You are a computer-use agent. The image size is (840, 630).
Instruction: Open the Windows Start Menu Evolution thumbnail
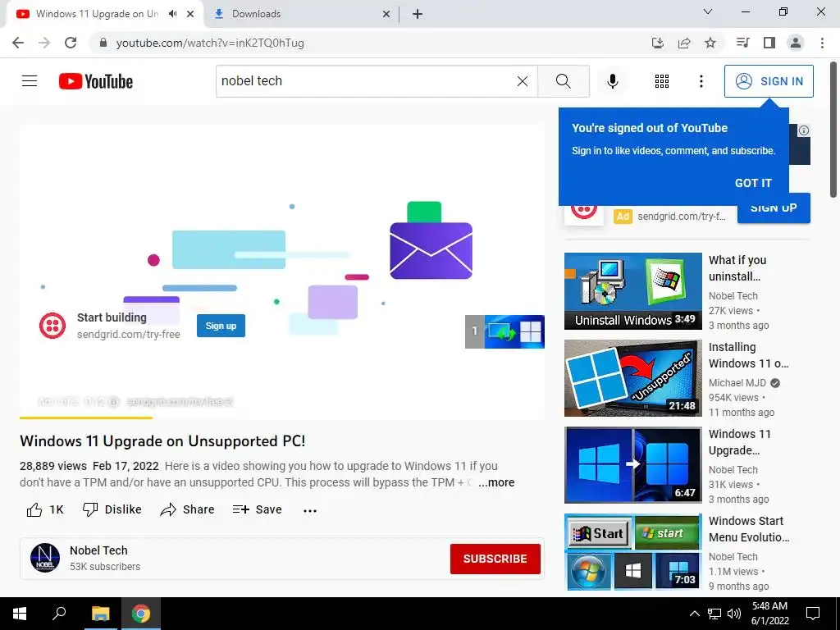(x=632, y=552)
